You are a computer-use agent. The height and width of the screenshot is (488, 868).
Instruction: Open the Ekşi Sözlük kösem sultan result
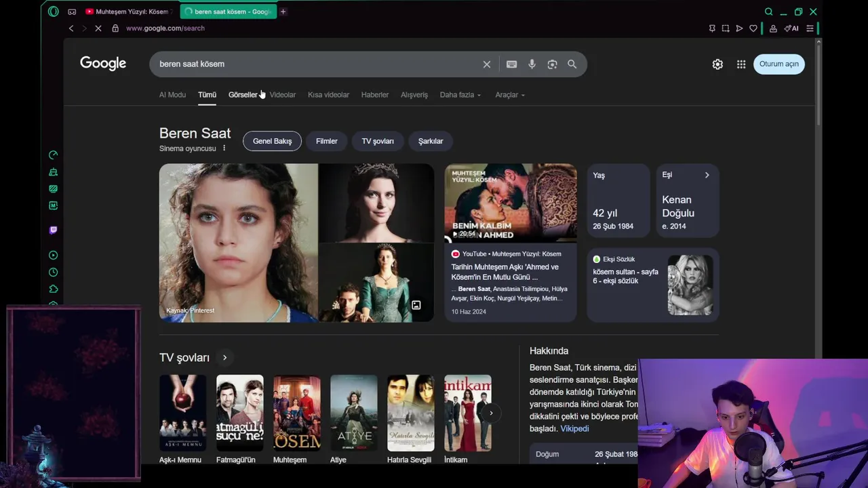pyautogui.click(x=625, y=276)
